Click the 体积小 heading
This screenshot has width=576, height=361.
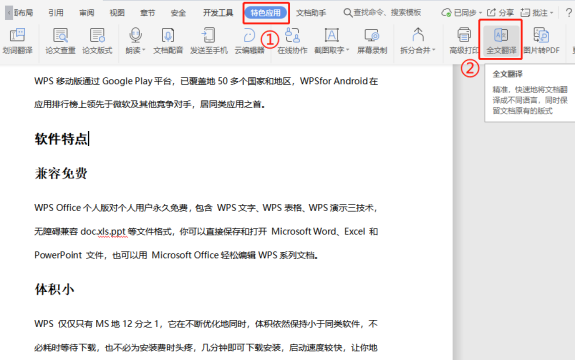click(x=54, y=289)
